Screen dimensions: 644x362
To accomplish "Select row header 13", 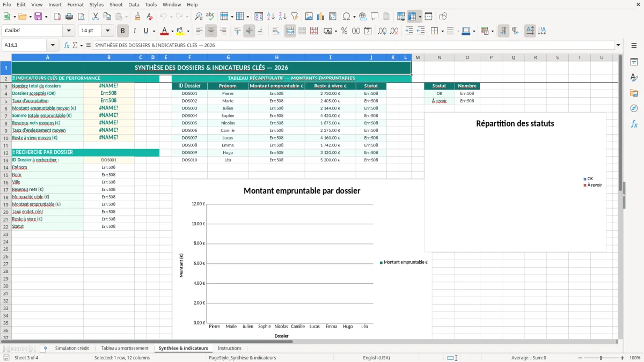I will [6, 160].
